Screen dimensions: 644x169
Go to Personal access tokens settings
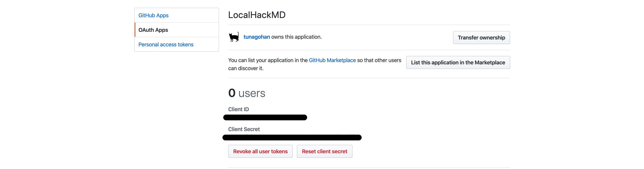point(166,44)
